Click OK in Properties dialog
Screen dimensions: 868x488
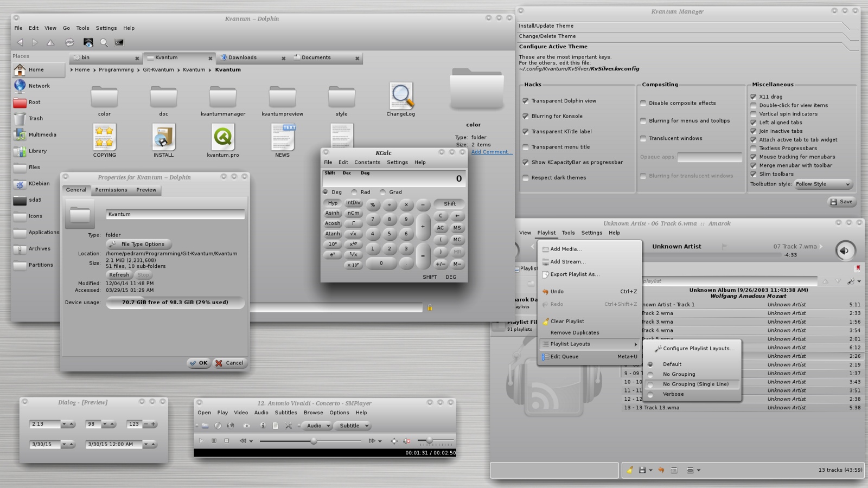199,363
